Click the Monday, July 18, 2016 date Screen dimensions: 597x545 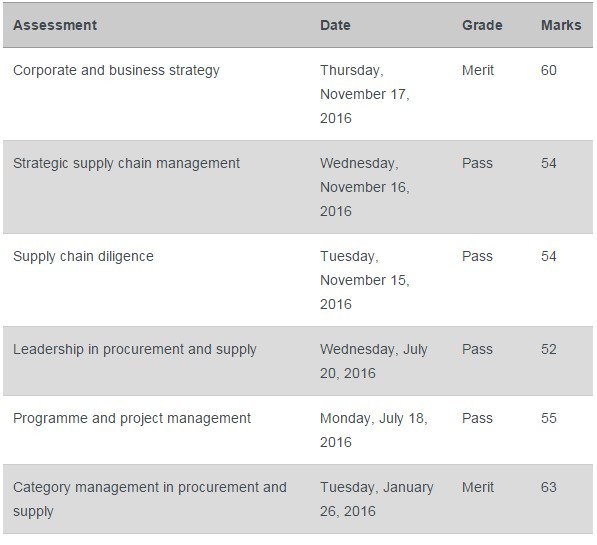[x=374, y=430]
